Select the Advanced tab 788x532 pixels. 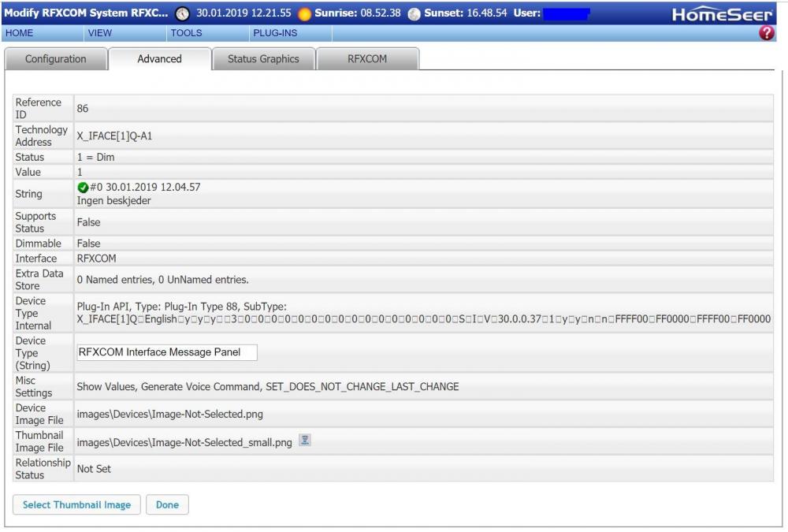159,59
